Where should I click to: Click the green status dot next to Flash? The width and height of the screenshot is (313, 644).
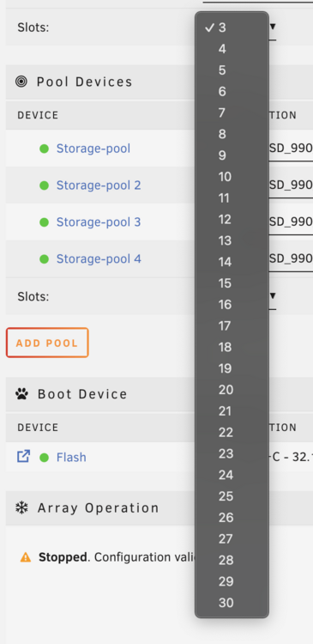click(x=44, y=458)
